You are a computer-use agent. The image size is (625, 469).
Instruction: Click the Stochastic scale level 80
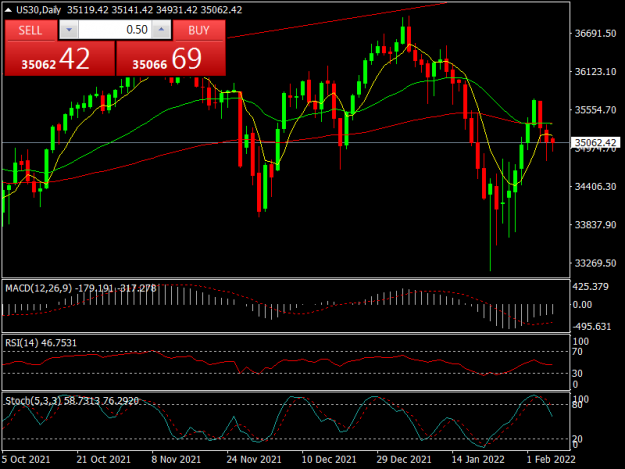coord(578,405)
